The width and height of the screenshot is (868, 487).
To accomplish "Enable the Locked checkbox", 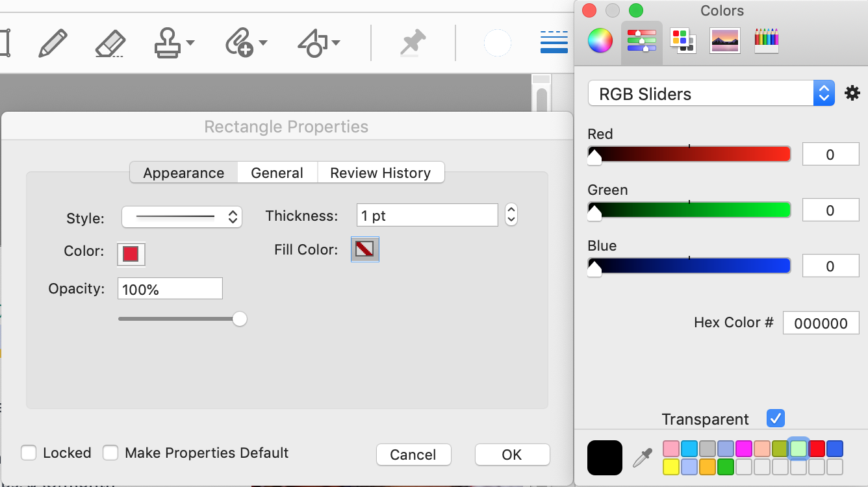I will point(29,453).
